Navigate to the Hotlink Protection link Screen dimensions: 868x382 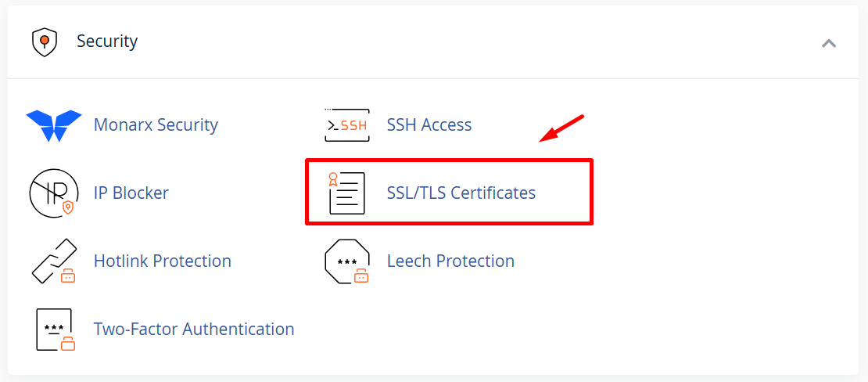[x=163, y=261]
